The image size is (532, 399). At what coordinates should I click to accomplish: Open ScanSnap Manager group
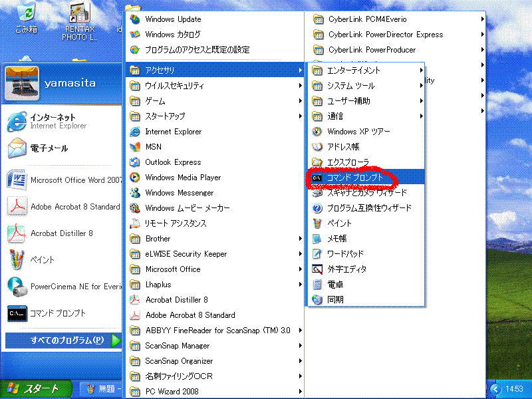pos(215,346)
